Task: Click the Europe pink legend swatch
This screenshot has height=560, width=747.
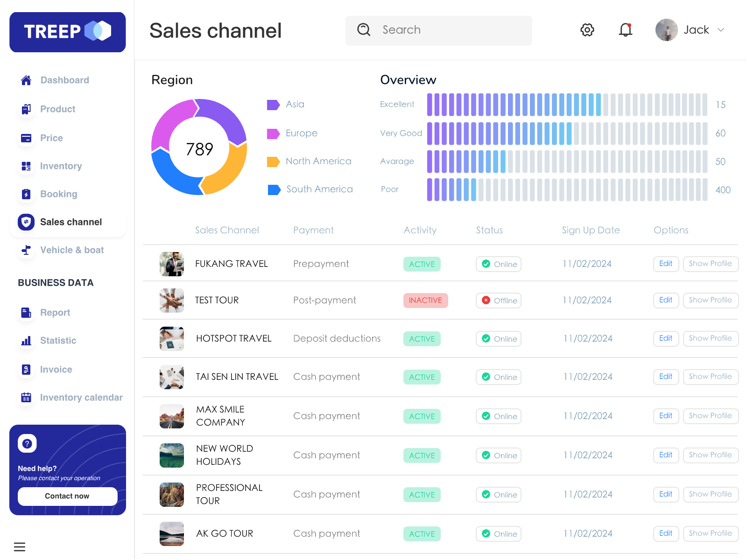Action: [x=273, y=134]
